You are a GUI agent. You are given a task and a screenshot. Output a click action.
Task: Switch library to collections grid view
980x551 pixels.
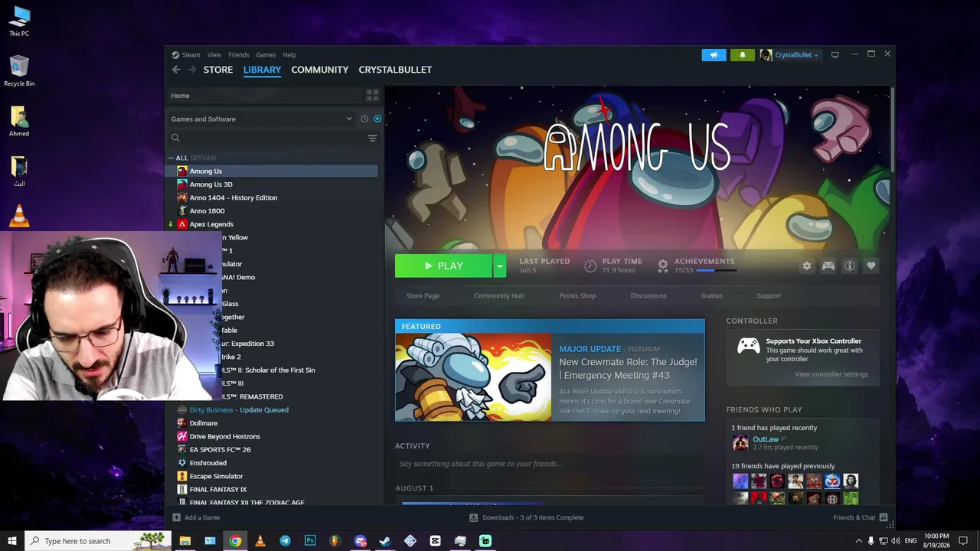(372, 96)
